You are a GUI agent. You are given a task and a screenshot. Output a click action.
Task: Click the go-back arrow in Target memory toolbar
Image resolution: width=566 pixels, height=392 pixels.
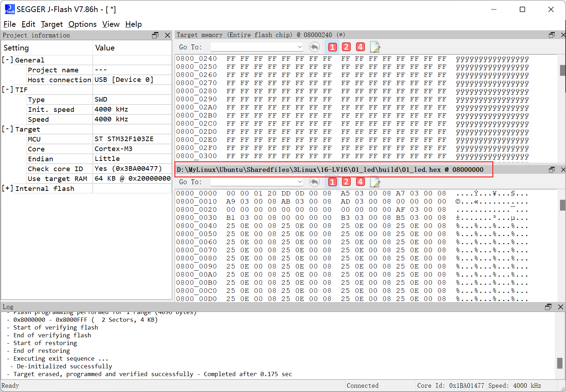point(314,47)
